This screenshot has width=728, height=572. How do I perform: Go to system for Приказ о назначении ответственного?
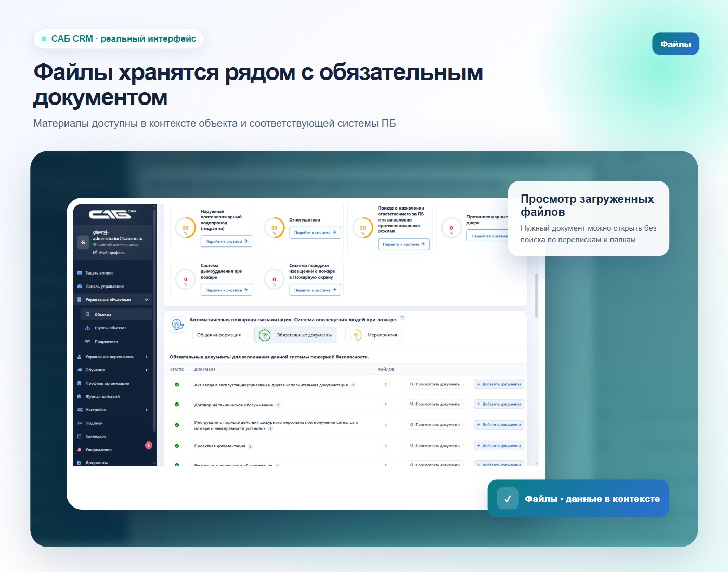point(404,244)
